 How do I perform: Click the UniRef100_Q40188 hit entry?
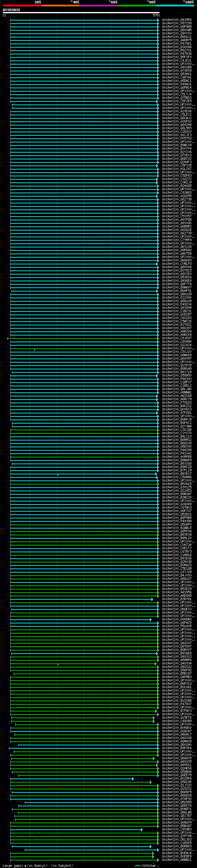point(176,67)
